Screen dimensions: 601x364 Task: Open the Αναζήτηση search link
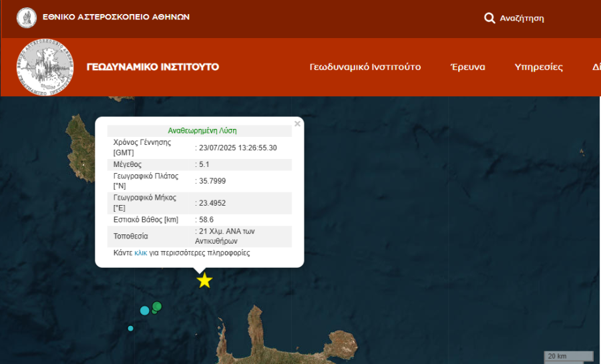[522, 19]
